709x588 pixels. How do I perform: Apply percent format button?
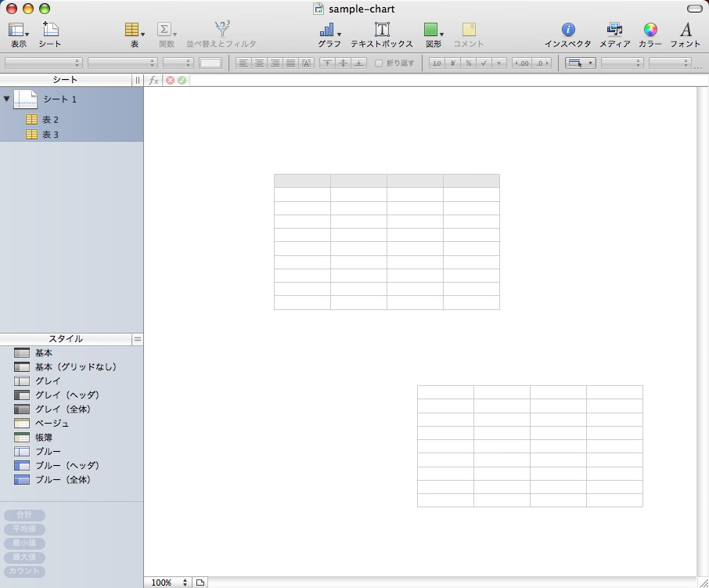pos(468,63)
